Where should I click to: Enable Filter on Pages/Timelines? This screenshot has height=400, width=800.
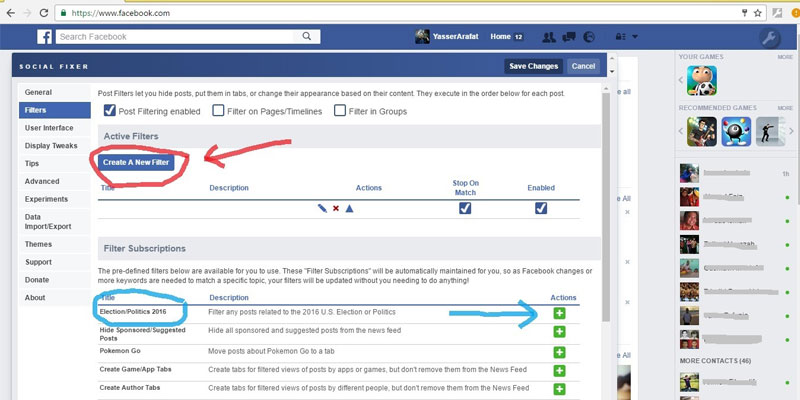pyautogui.click(x=218, y=110)
